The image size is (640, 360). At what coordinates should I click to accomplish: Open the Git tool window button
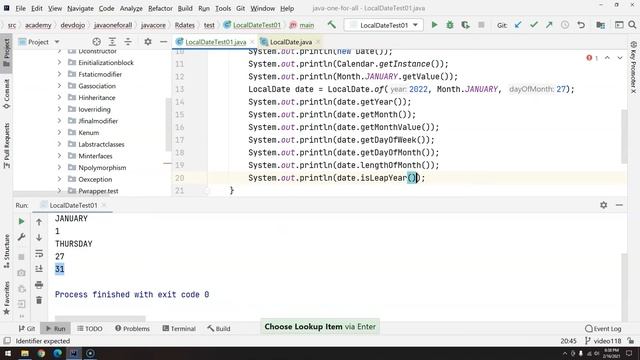[x=27, y=328]
